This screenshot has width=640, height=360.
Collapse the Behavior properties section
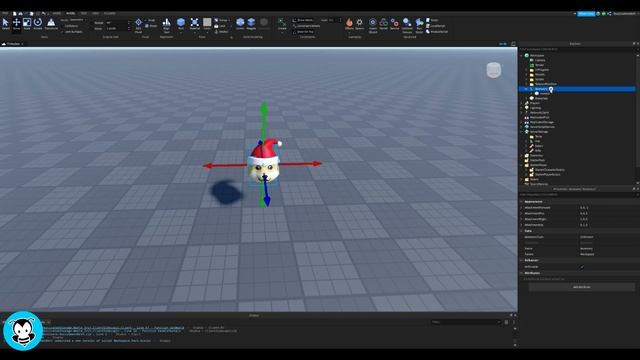pyautogui.click(x=521, y=260)
